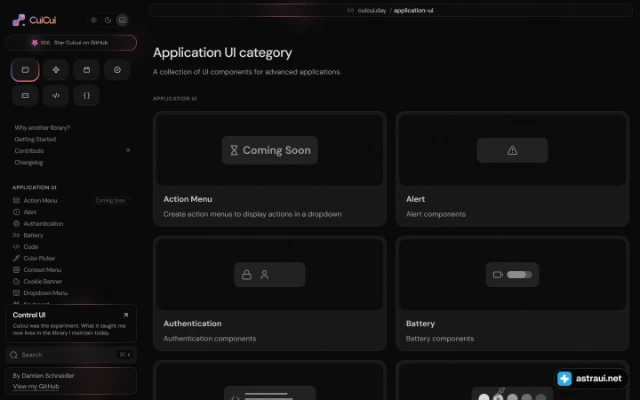Switch to light theme sun icon
Image resolution: width=640 pixels, height=400 pixels.
click(x=94, y=20)
